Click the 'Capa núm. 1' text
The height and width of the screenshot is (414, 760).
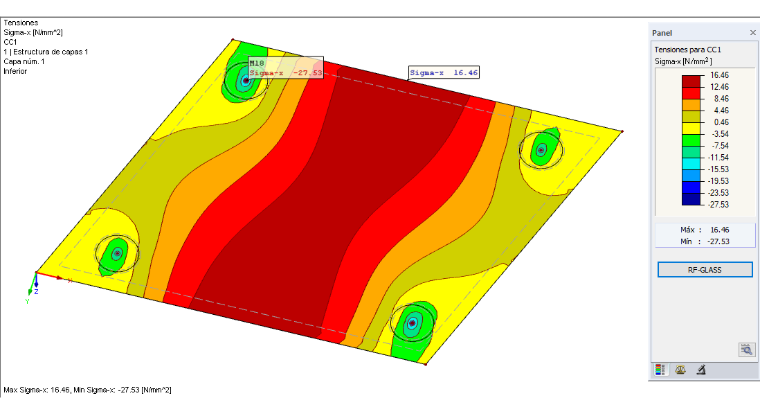pyautogui.click(x=24, y=62)
